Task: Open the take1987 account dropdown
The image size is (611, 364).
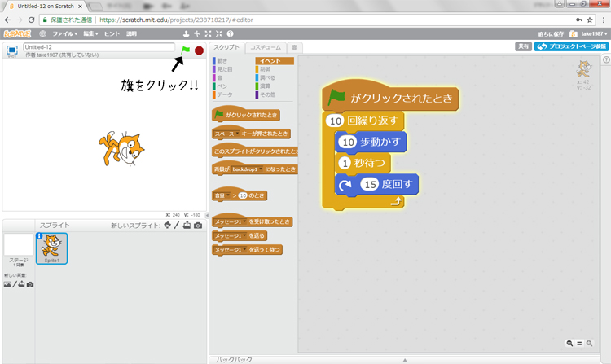Action: (594, 34)
